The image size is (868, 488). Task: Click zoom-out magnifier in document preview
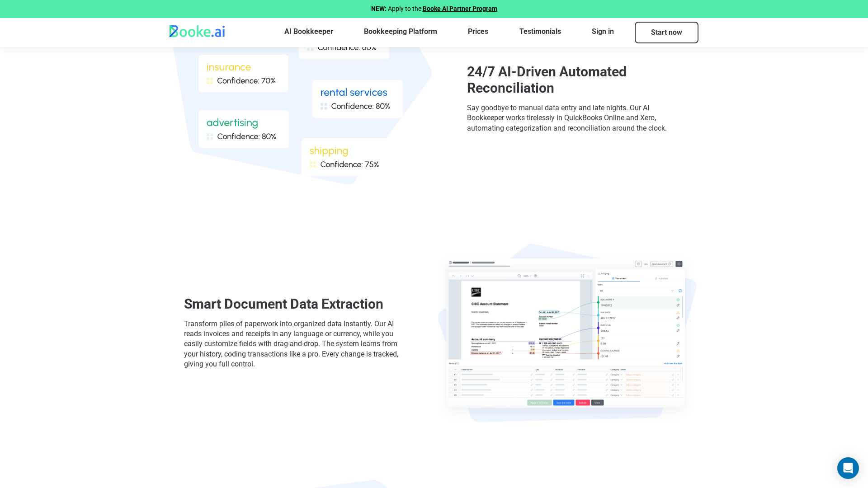tap(519, 276)
